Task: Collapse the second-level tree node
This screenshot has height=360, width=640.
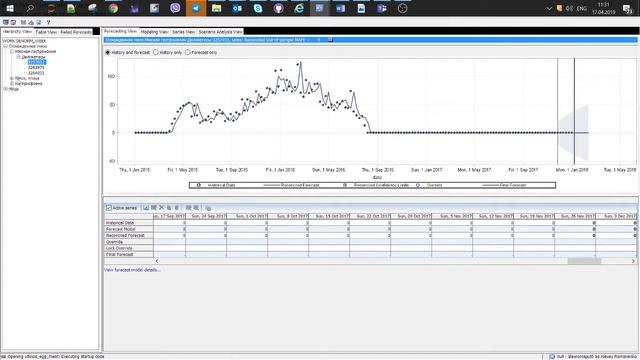Action: click(x=12, y=52)
